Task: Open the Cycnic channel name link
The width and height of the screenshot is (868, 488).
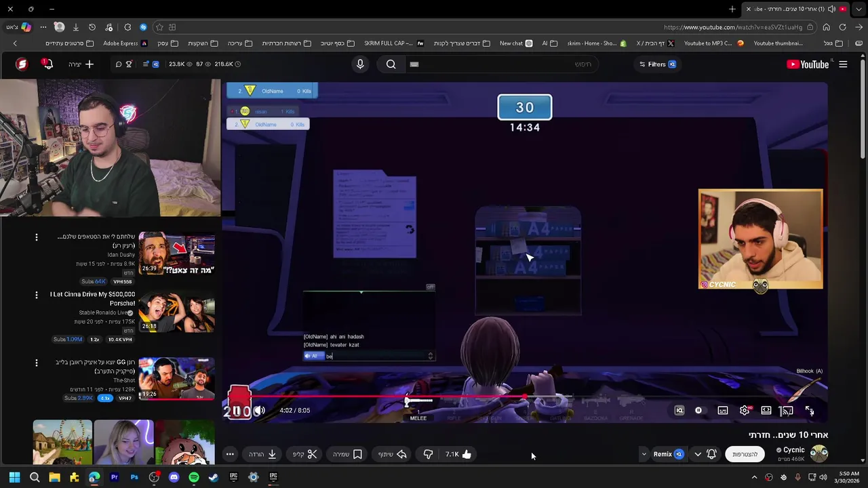Action: pos(794,450)
